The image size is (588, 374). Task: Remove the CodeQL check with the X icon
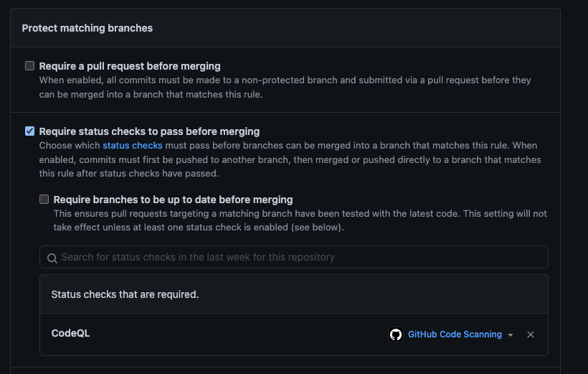(x=531, y=335)
